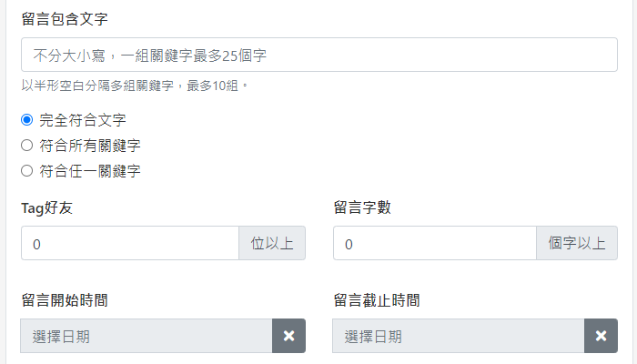Select the 完全符合文字 radio button

pos(27,119)
